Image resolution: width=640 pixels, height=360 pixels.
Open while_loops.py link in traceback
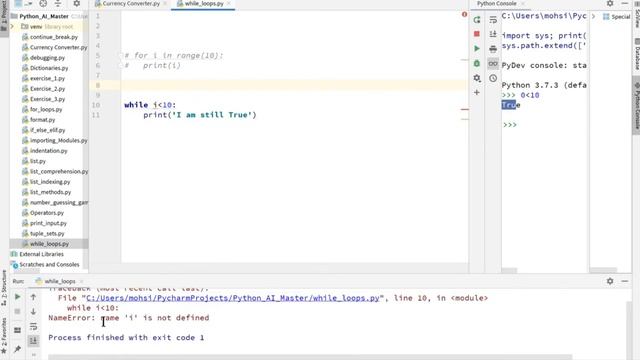(x=233, y=298)
